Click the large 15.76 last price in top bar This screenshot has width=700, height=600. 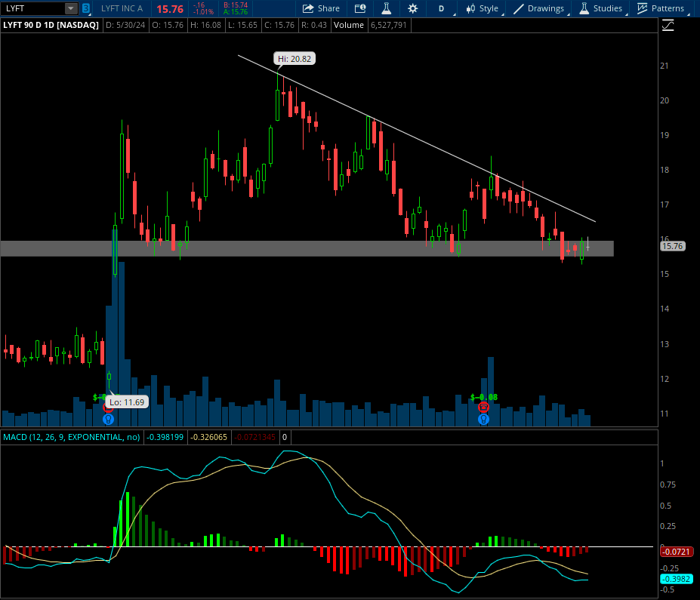[170, 9]
